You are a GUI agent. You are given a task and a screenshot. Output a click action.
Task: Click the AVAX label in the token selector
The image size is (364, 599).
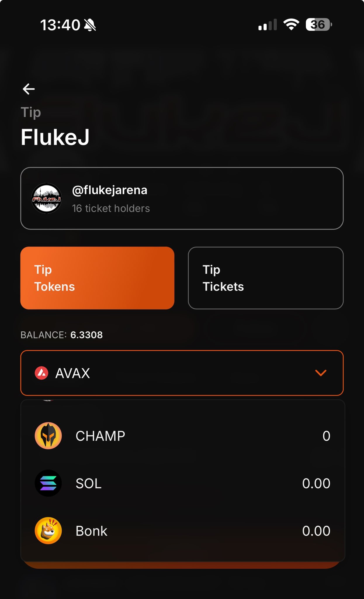tap(73, 373)
